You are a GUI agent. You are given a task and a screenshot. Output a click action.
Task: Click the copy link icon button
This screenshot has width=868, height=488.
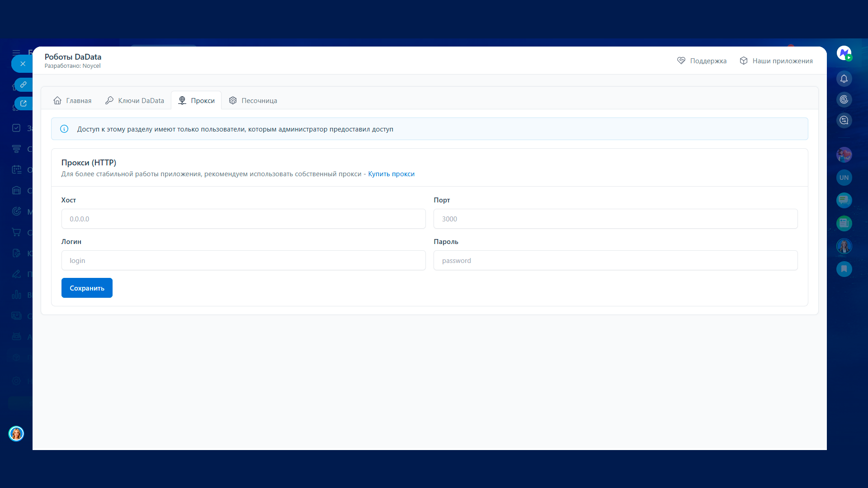tap(24, 84)
